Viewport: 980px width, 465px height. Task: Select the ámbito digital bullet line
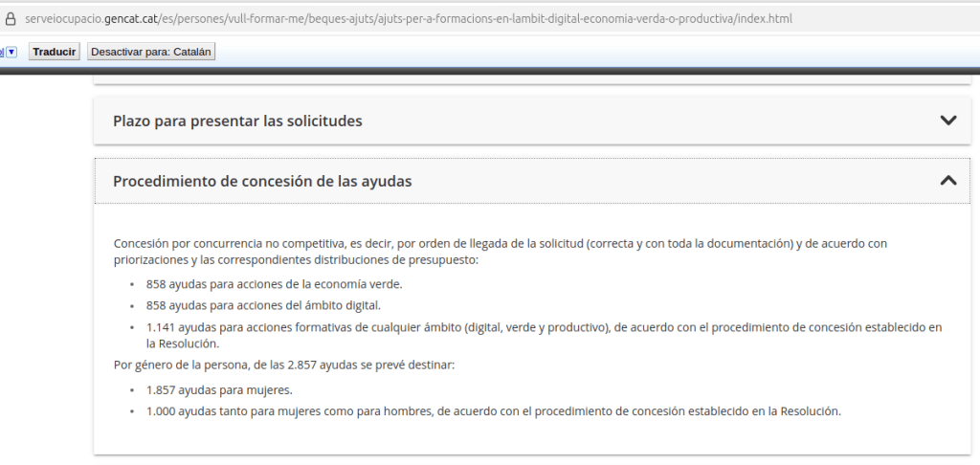coord(263,305)
